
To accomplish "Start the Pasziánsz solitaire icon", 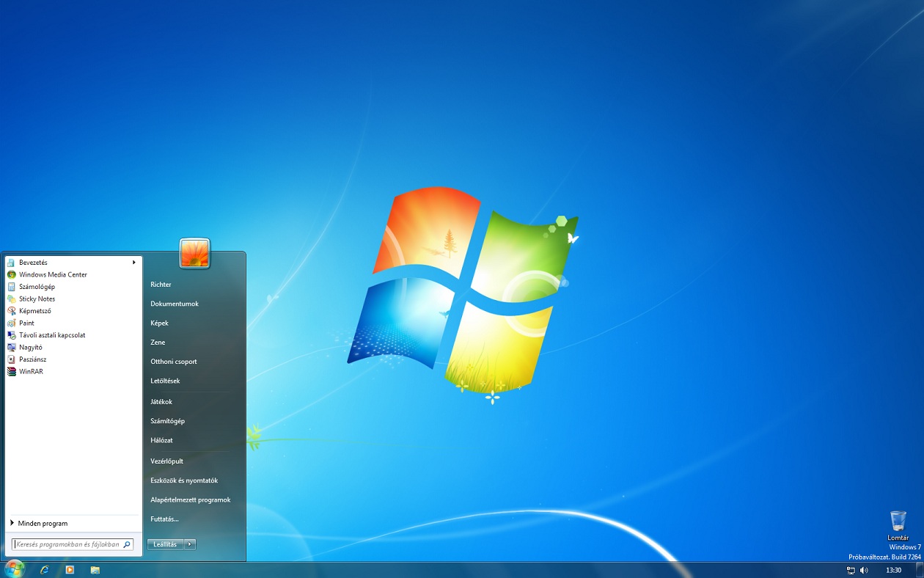I will (x=12, y=359).
